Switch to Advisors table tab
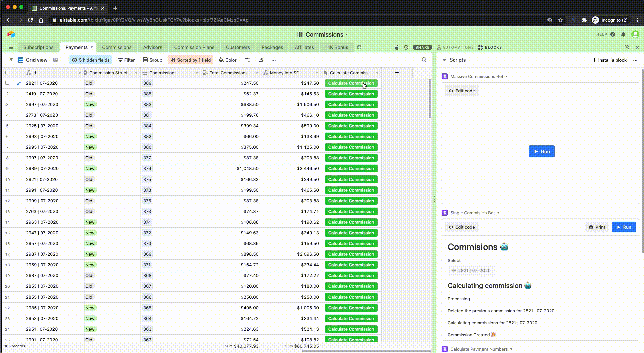This screenshot has width=644, height=353. (152, 47)
